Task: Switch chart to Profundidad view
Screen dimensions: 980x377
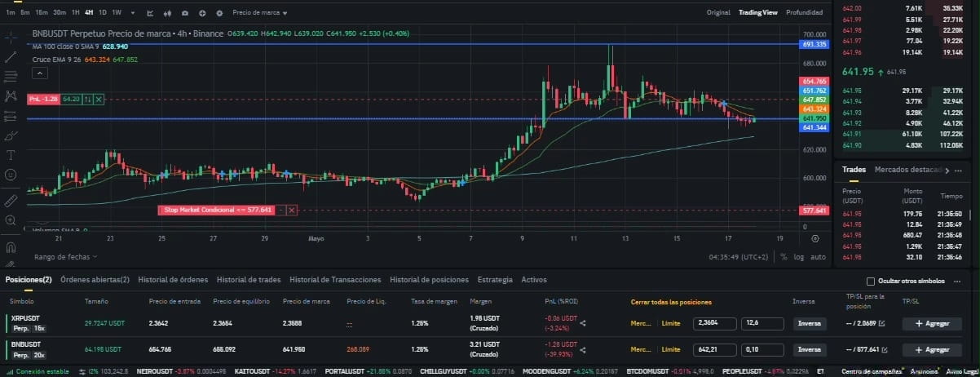Action: (804, 12)
